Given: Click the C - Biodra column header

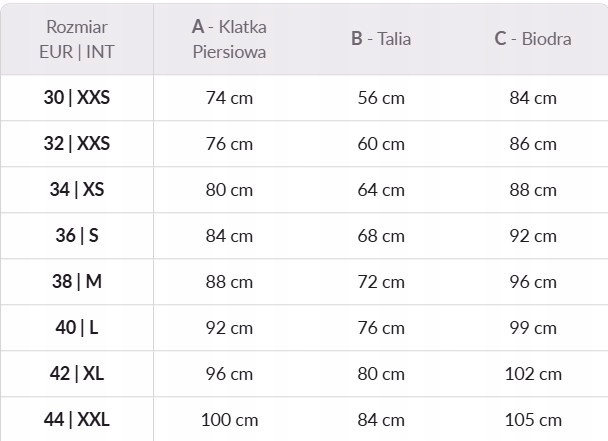Looking at the screenshot, I should [x=533, y=39].
